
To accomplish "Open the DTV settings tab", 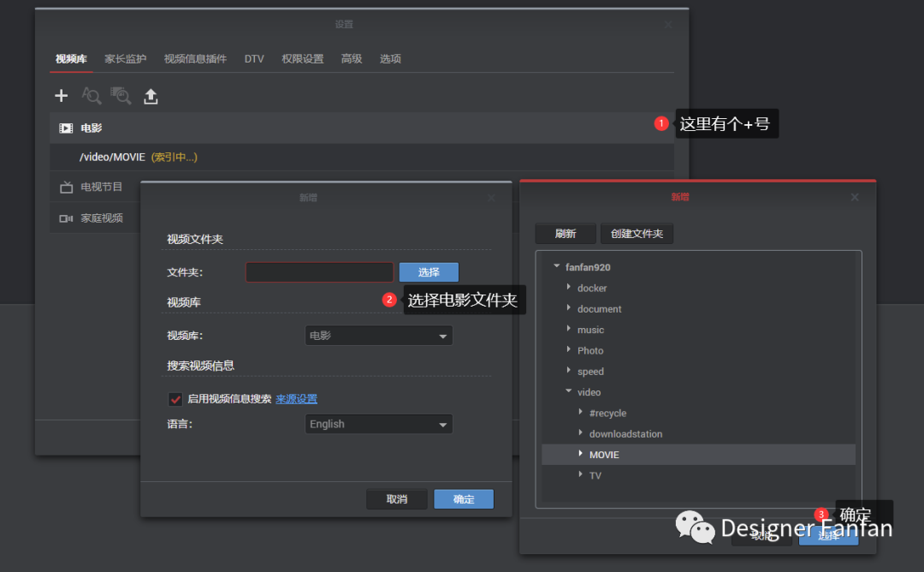I will [x=254, y=58].
